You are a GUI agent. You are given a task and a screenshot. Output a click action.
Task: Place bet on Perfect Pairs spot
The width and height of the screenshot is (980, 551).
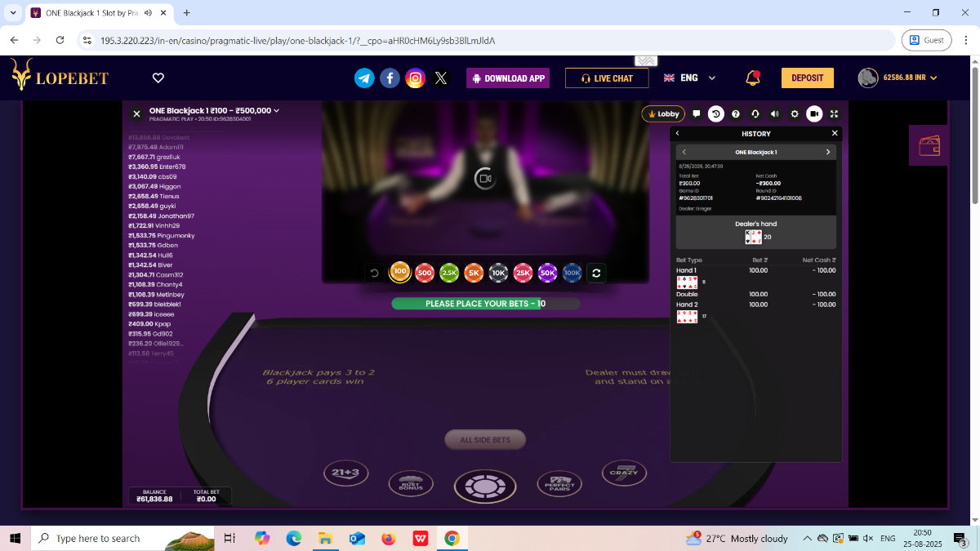pyautogui.click(x=559, y=483)
